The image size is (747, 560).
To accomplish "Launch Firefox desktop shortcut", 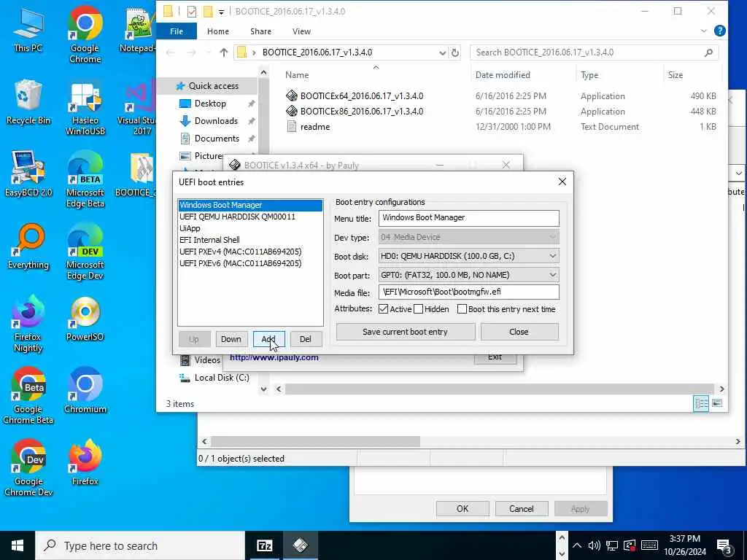I will [x=85, y=463].
